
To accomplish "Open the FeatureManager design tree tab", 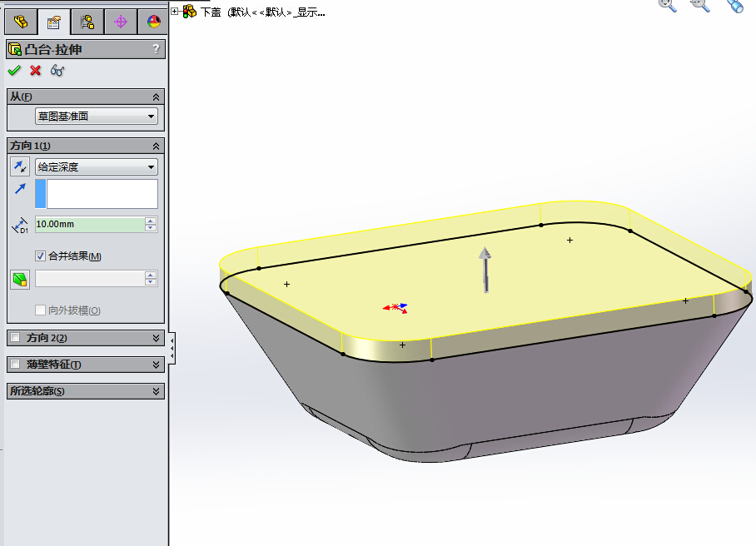I will point(21,22).
